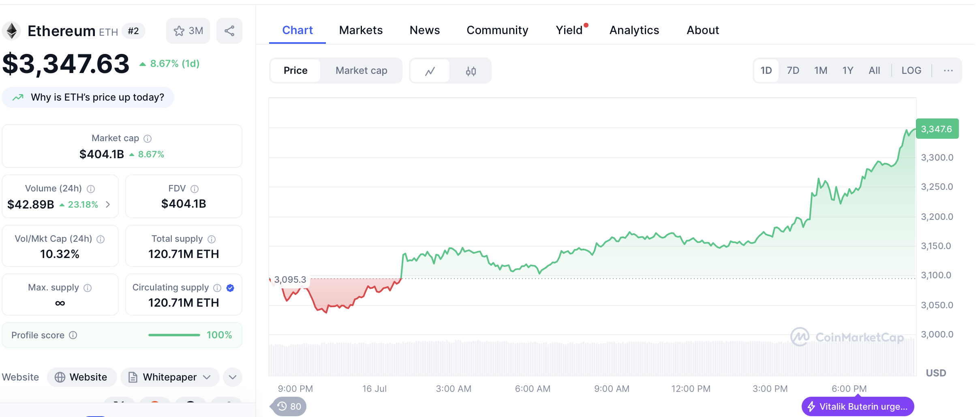Expand more website links chevron
This screenshot has height=417, width=980.
point(233,377)
